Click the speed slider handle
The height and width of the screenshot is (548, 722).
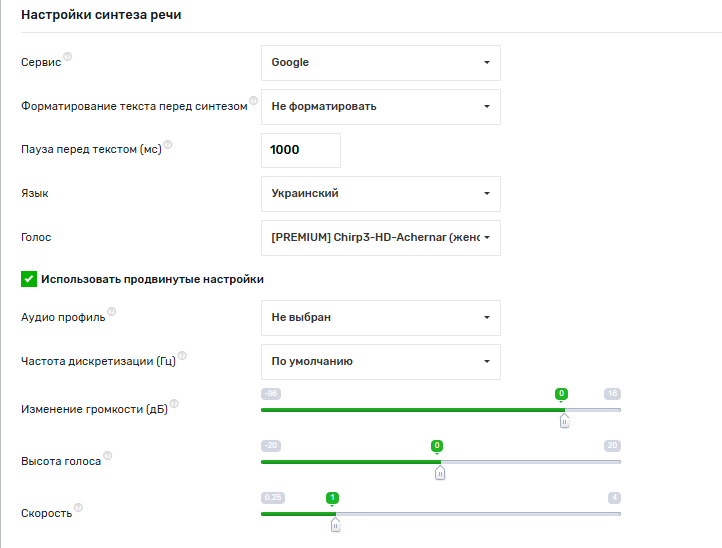(x=335, y=524)
